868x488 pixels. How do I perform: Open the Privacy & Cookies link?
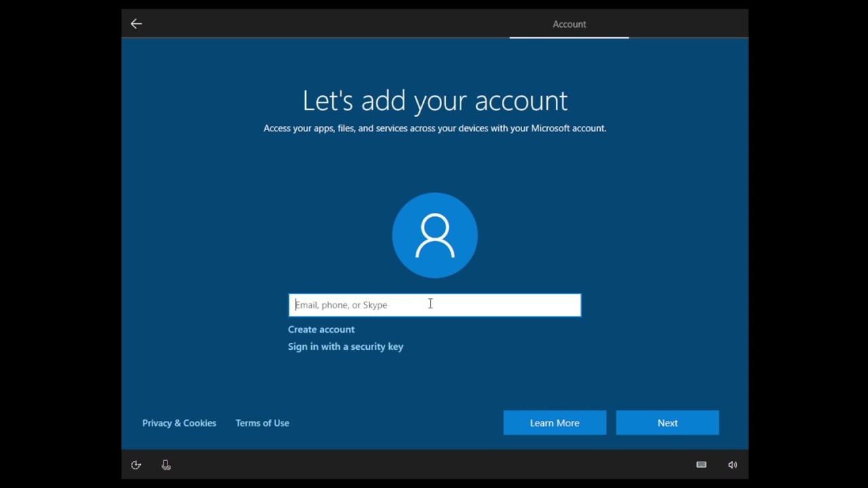179,423
